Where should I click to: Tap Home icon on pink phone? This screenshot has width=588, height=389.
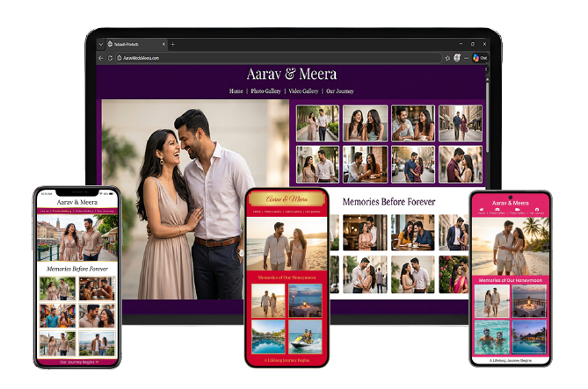pos(481,211)
